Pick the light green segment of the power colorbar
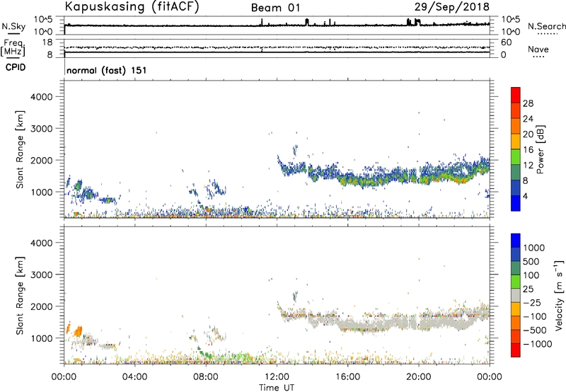Viewport: 566px width, 392px height. 516,157
